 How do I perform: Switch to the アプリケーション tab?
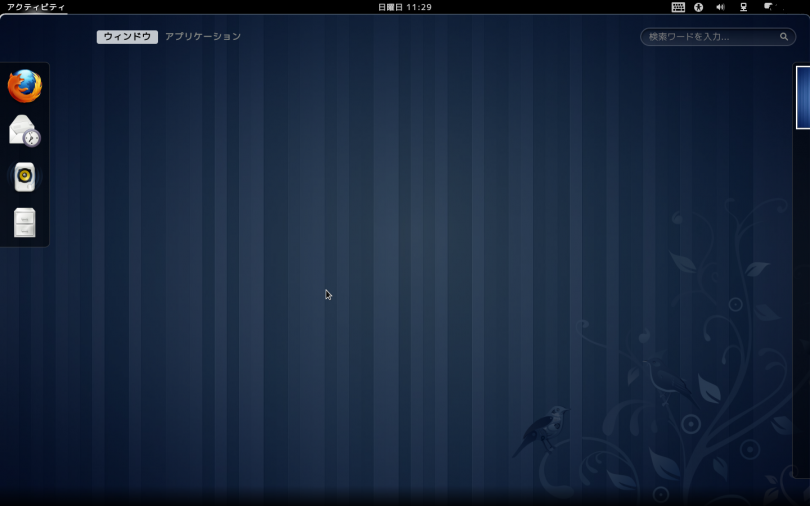(203, 37)
